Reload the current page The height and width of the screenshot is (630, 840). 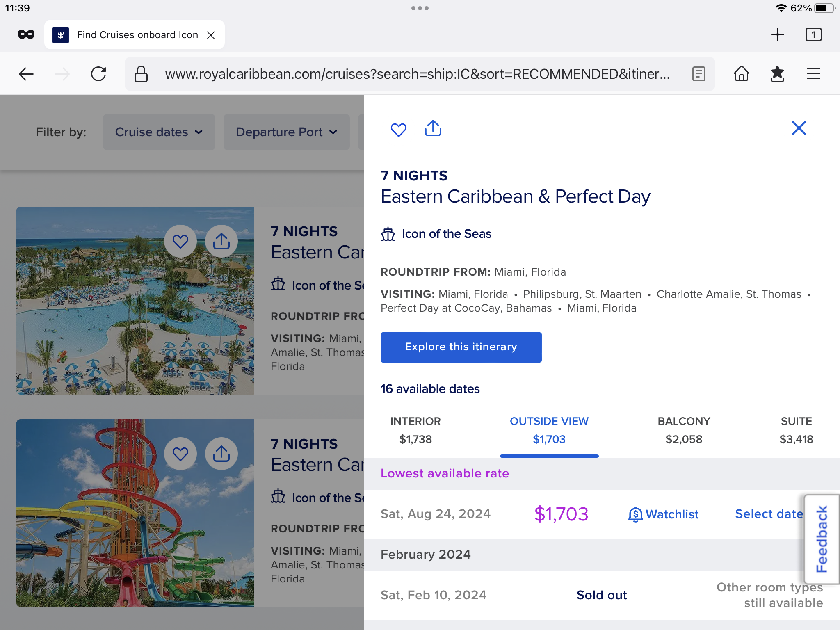98,74
